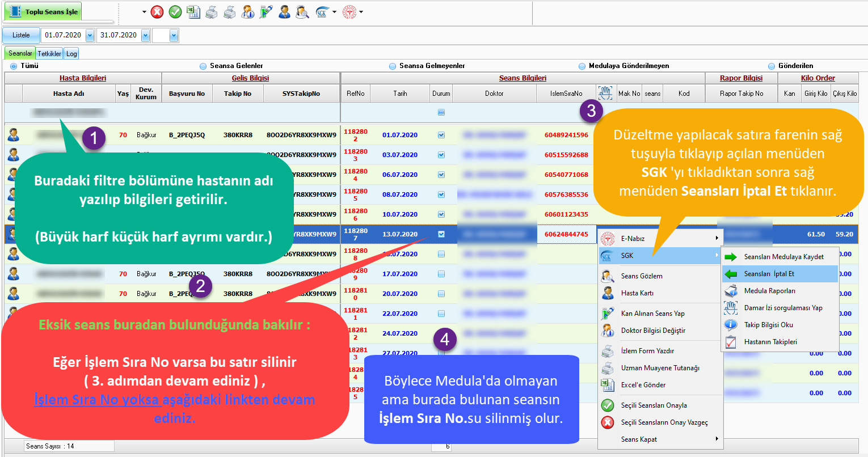Screen dimensions: 868x457
Task: Select the Medulaya Gönderilmeyen radio button
Action: 582,66
